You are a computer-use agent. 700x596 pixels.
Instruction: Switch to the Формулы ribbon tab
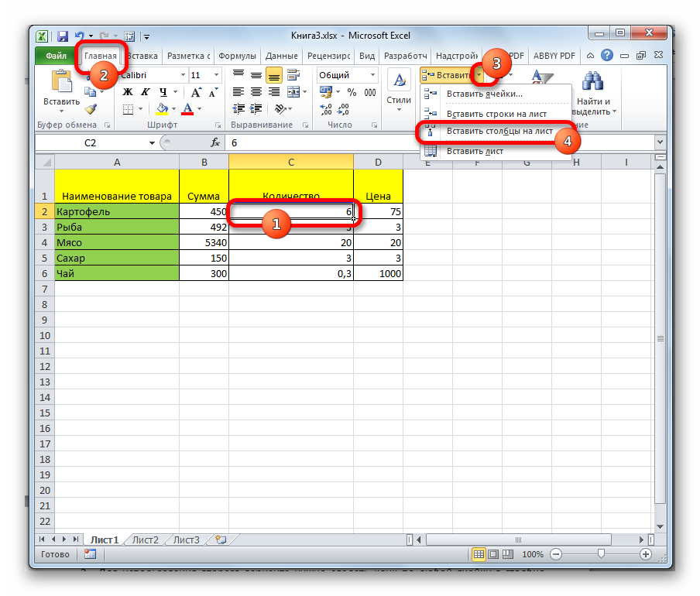point(238,56)
